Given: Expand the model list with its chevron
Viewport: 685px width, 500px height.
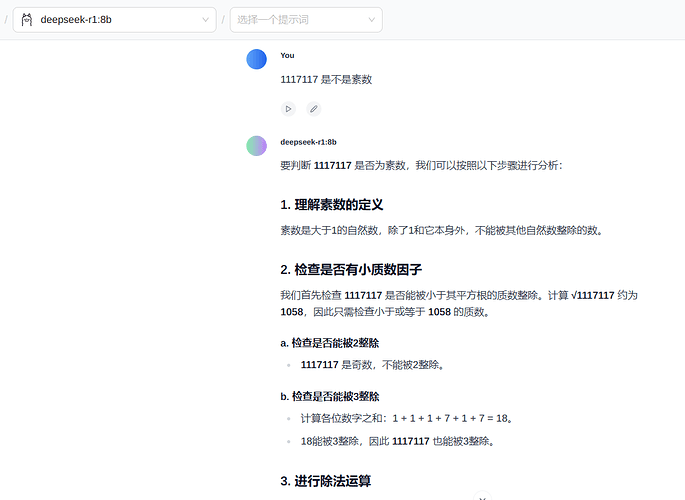Looking at the screenshot, I should (205, 20).
